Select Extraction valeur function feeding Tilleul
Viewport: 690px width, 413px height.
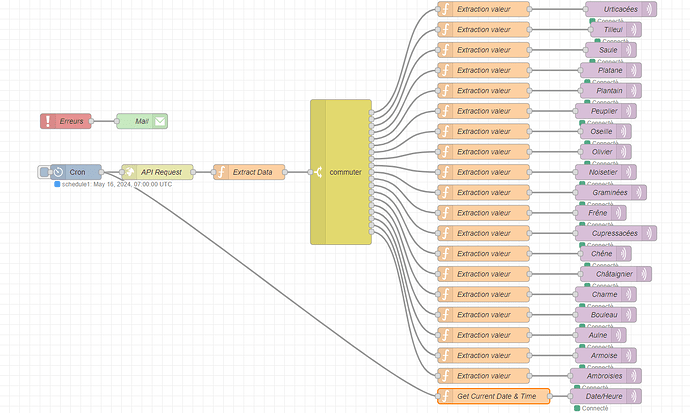[484, 29]
